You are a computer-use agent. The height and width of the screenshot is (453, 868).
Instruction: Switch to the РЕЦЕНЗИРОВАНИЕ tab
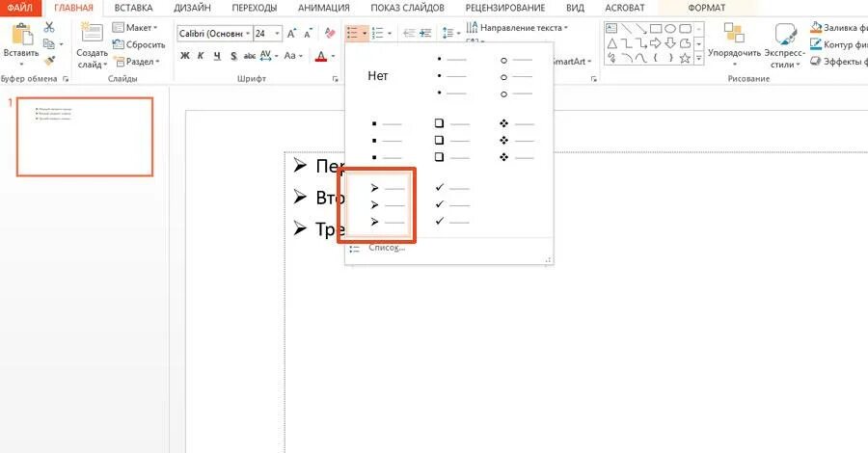pos(504,8)
